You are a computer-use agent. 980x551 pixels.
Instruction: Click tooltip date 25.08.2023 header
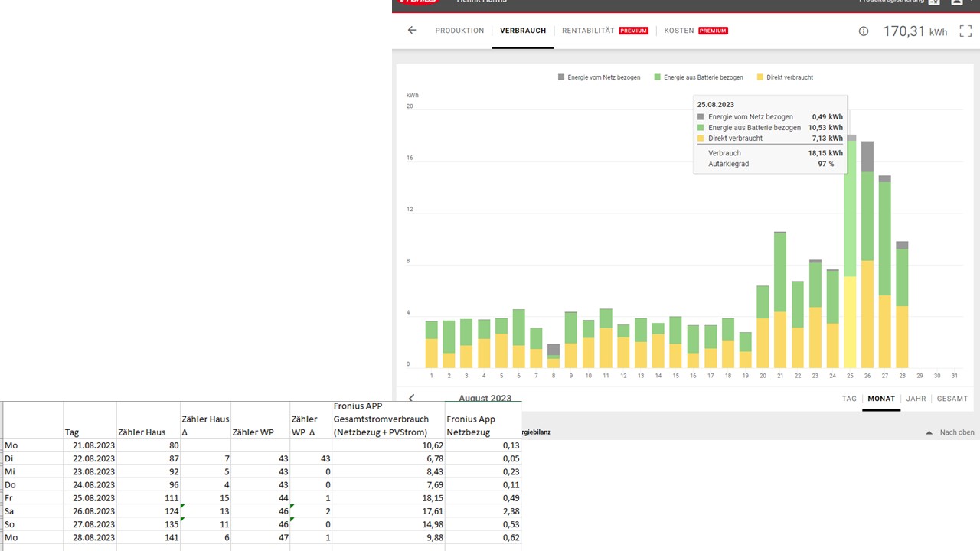pyautogui.click(x=716, y=105)
